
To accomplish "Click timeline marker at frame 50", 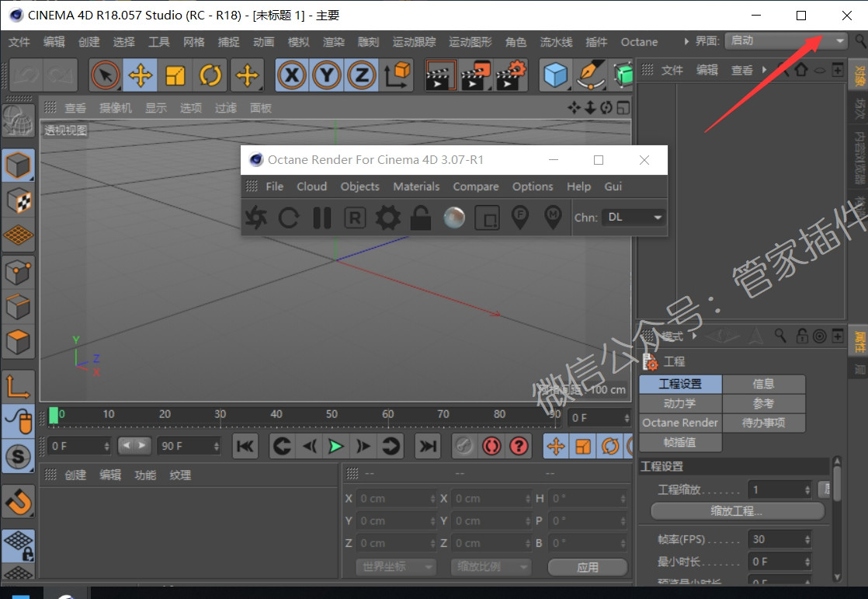I will [332, 414].
